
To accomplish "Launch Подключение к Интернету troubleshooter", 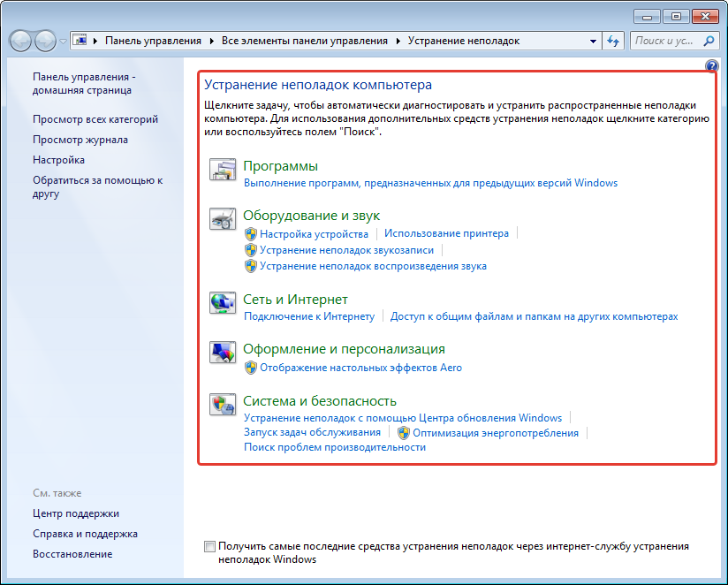I will 309,316.
